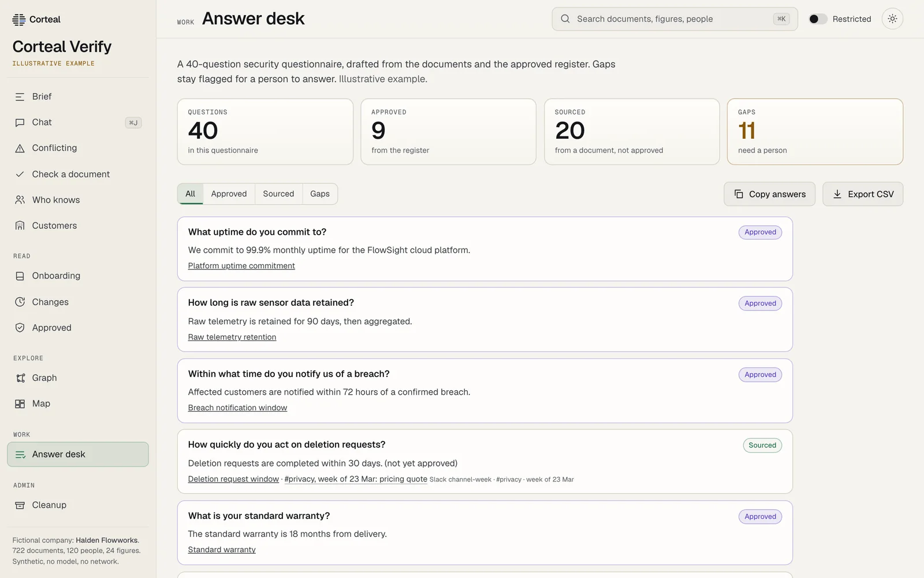The width and height of the screenshot is (924, 578).
Task: Click the ⌘J shortcut badge beside Chat
Action: point(133,123)
